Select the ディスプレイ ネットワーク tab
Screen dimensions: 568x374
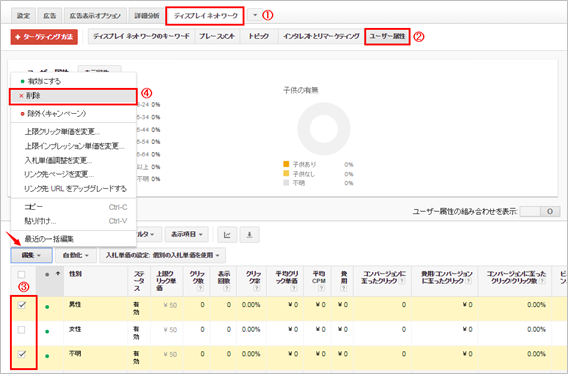(x=205, y=16)
